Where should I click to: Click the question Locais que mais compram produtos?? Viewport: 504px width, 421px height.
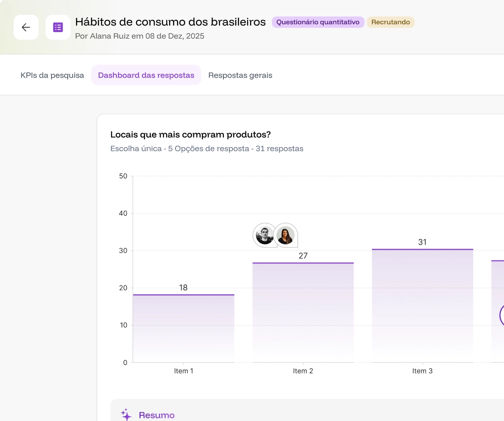(x=191, y=135)
